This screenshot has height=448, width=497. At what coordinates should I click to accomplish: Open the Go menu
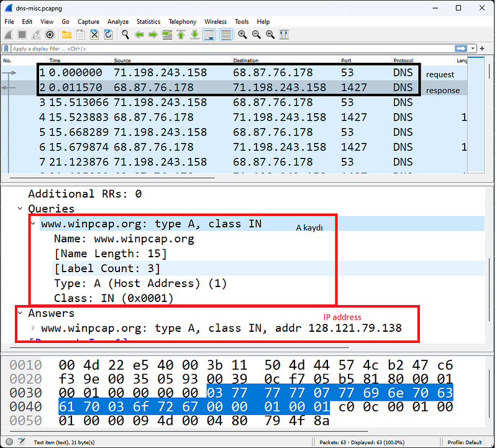coord(65,22)
